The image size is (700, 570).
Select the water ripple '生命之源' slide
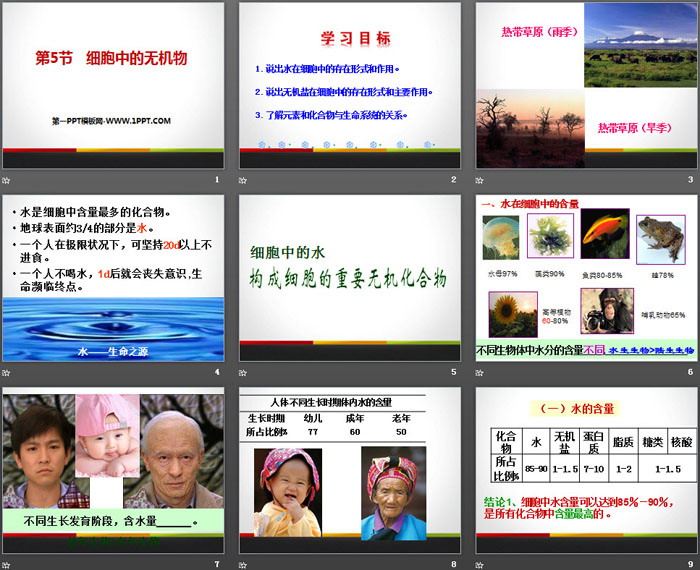point(112,277)
